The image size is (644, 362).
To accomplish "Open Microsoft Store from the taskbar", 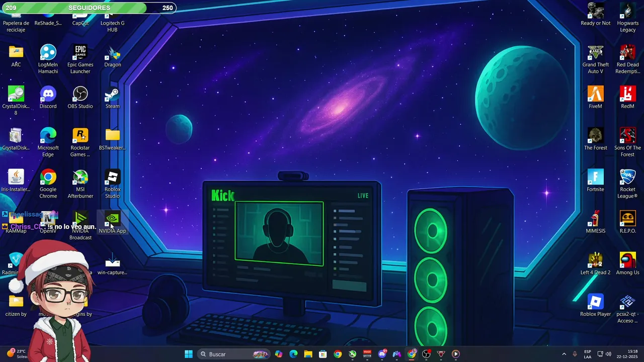I will pyautogui.click(x=323, y=354).
